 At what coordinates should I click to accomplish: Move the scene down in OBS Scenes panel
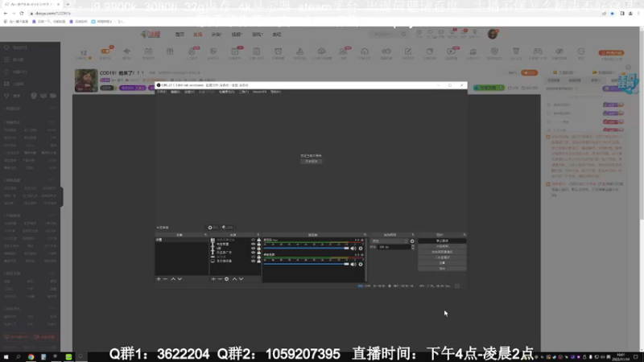tap(180, 279)
